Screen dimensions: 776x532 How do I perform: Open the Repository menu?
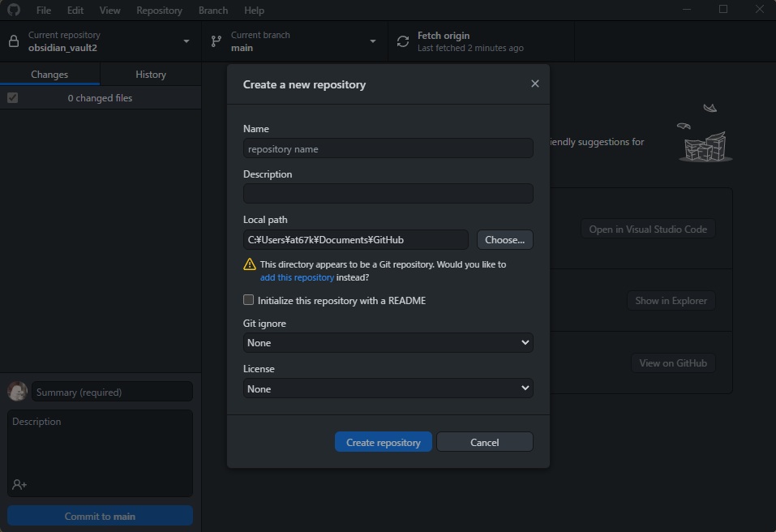click(x=159, y=10)
